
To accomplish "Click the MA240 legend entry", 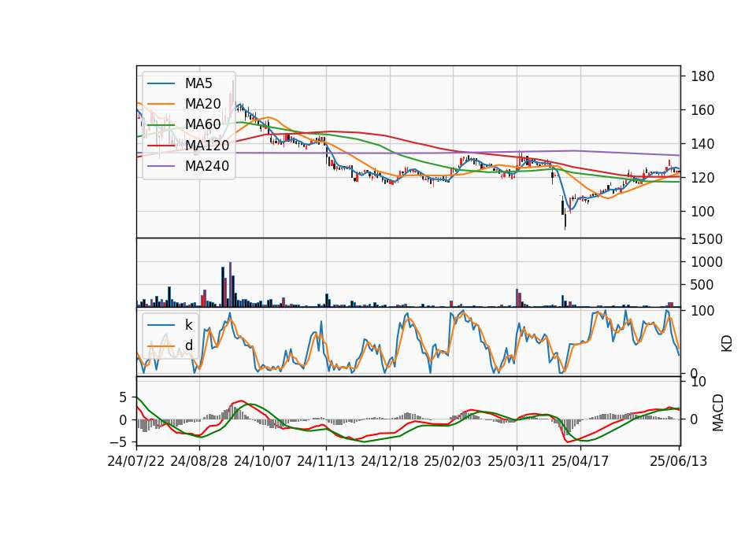I will tap(207, 166).
